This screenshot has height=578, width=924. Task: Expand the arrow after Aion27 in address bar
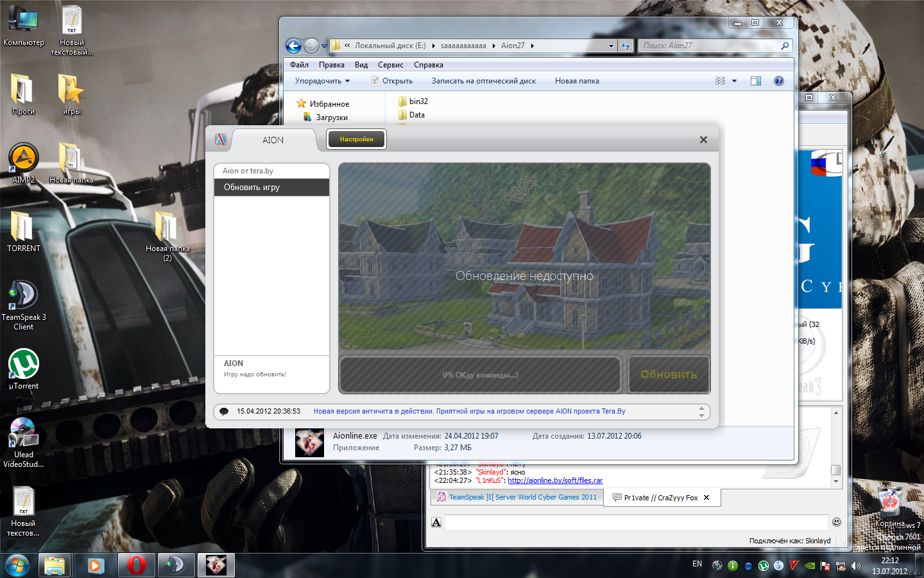pos(532,46)
